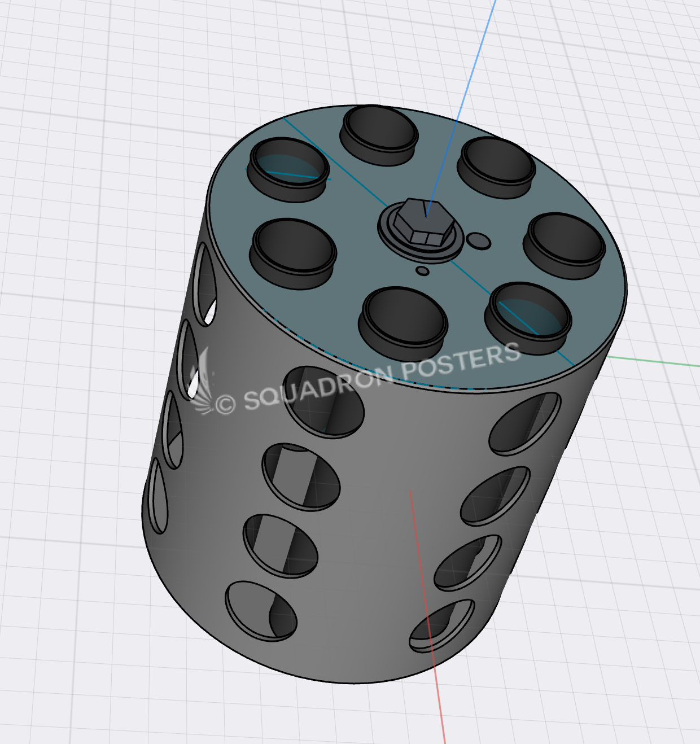Select the side hole crossed by the red axis

(x=443, y=627)
